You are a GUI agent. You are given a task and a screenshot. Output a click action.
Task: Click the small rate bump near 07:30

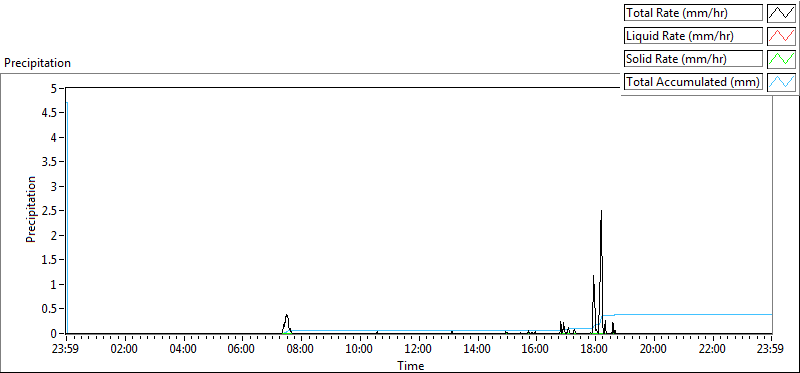[x=287, y=316]
